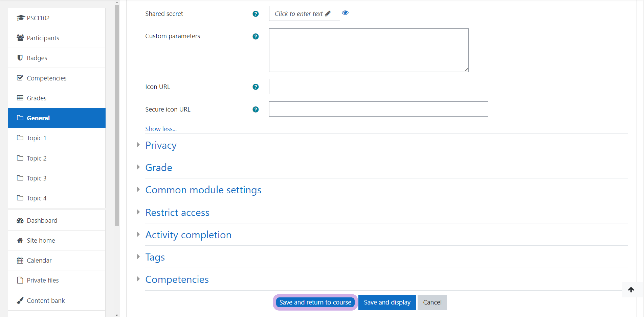Click the pencil icon in Shared secret
This screenshot has height=317, width=644.
[328, 14]
